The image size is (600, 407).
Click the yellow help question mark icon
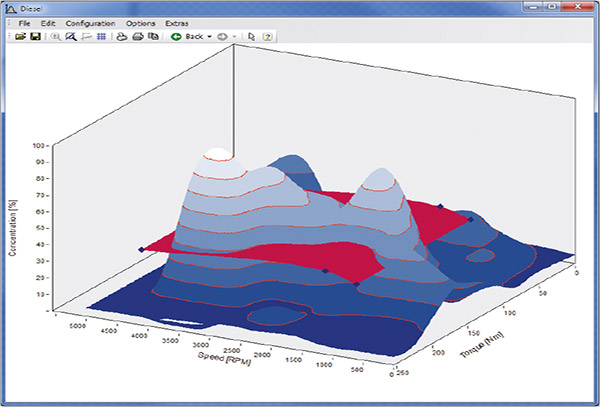(x=269, y=36)
